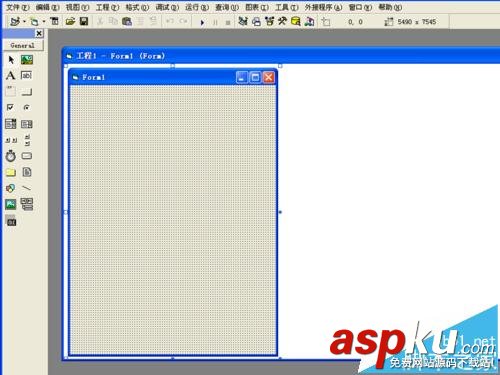Open the 编辑(E) menu
The height and width of the screenshot is (375, 500).
pos(48,7)
